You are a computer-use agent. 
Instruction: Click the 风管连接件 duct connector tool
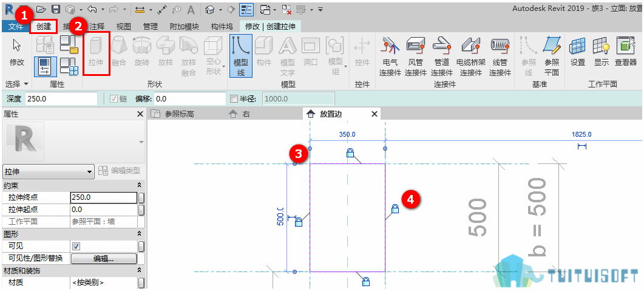click(416, 56)
